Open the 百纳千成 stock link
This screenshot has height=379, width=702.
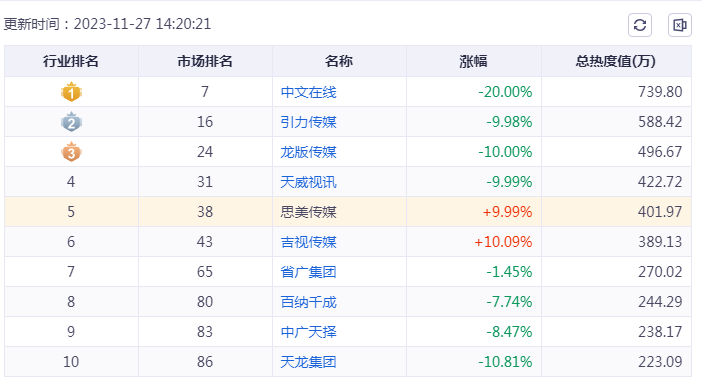308,302
